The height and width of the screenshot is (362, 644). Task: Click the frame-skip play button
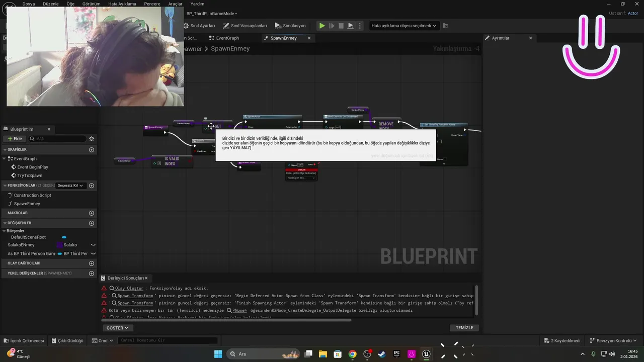tap(332, 26)
